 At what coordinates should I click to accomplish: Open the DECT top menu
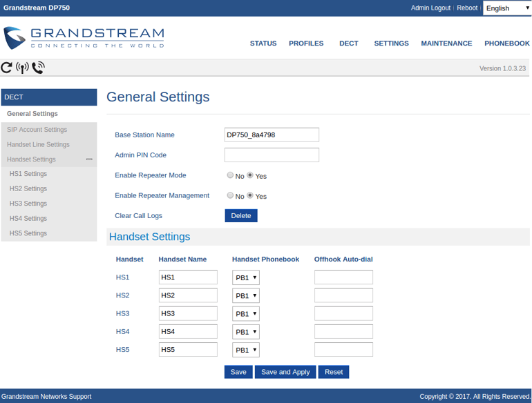coord(349,43)
